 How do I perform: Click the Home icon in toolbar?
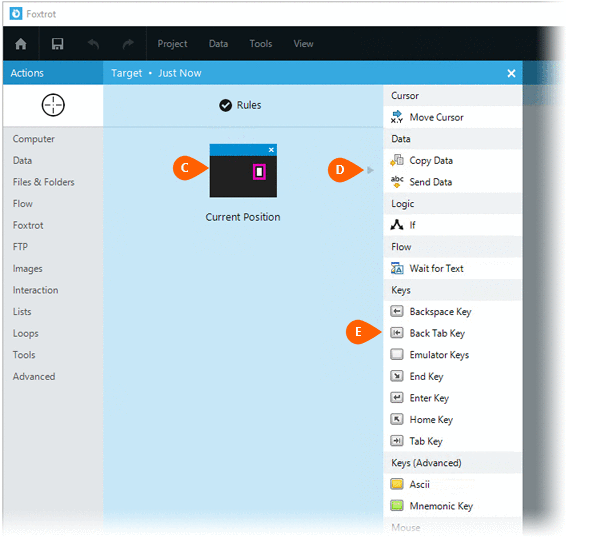(x=21, y=44)
